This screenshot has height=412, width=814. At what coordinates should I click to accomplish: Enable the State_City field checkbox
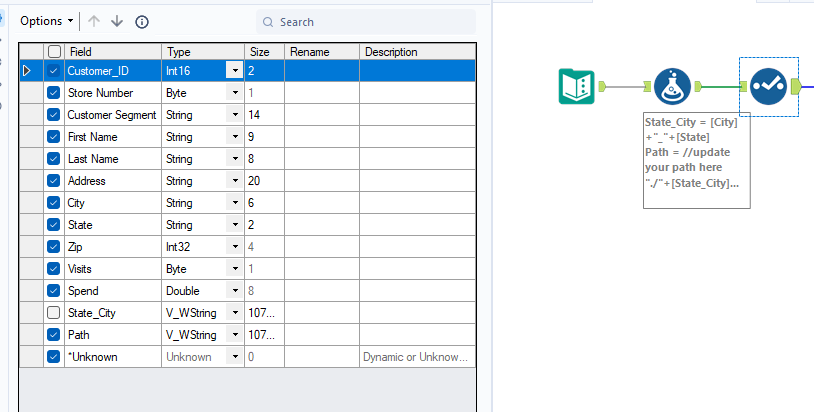54,313
